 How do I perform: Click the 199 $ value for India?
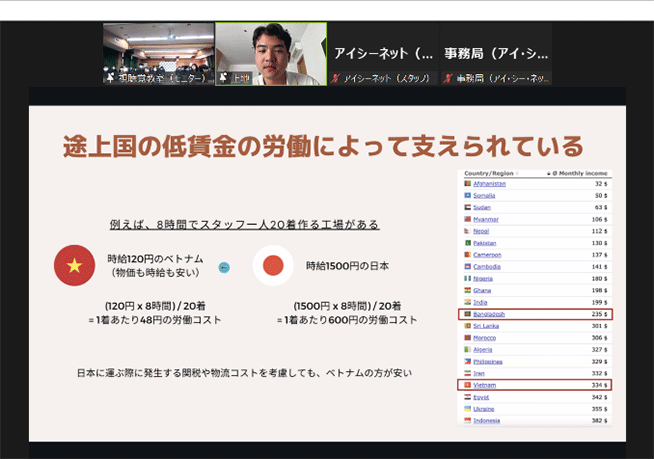click(x=599, y=302)
